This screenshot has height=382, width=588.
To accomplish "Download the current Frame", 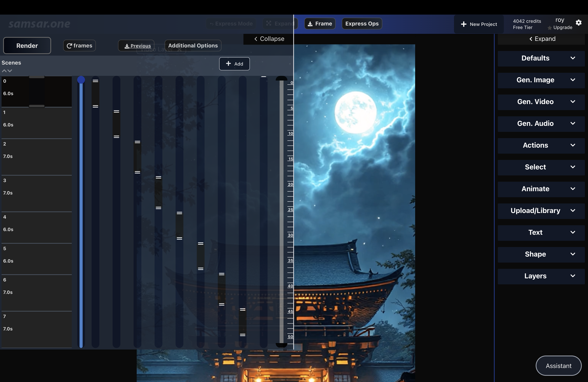I will click(x=320, y=24).
